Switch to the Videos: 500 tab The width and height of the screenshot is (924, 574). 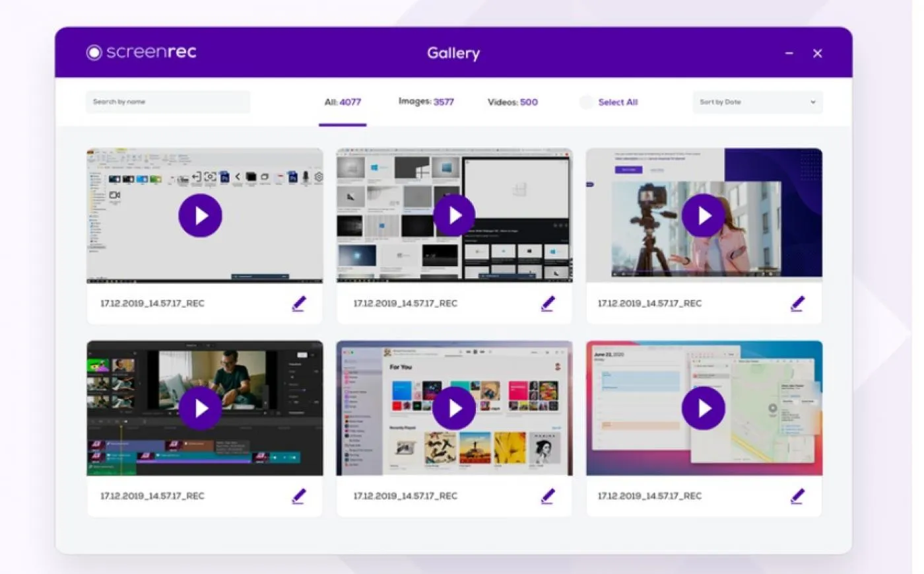513,102
